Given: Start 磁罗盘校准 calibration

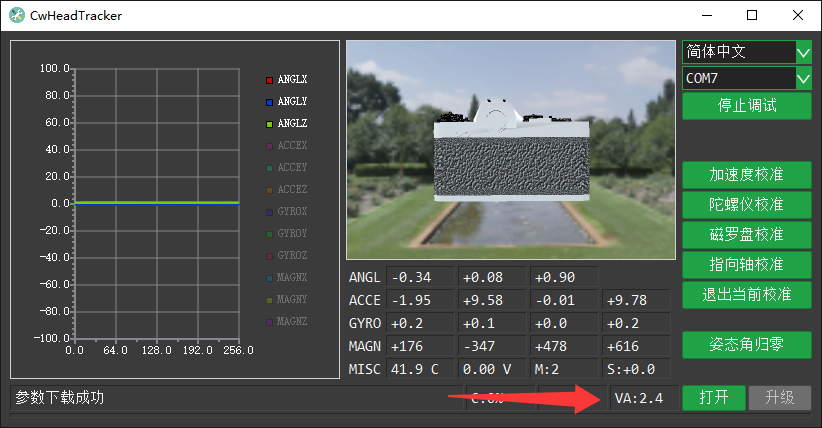Looking at the screenshot, I should coord(747,234).
